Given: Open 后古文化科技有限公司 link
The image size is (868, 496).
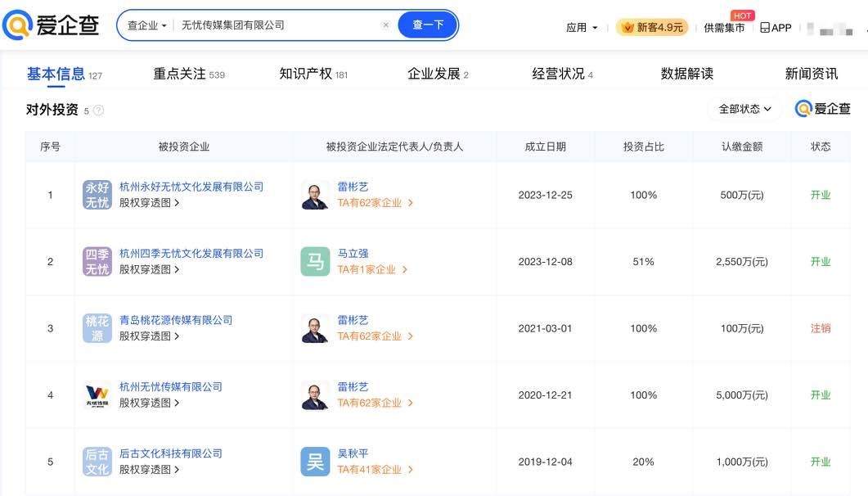Looking at the screenshot, I should [171, 453].
